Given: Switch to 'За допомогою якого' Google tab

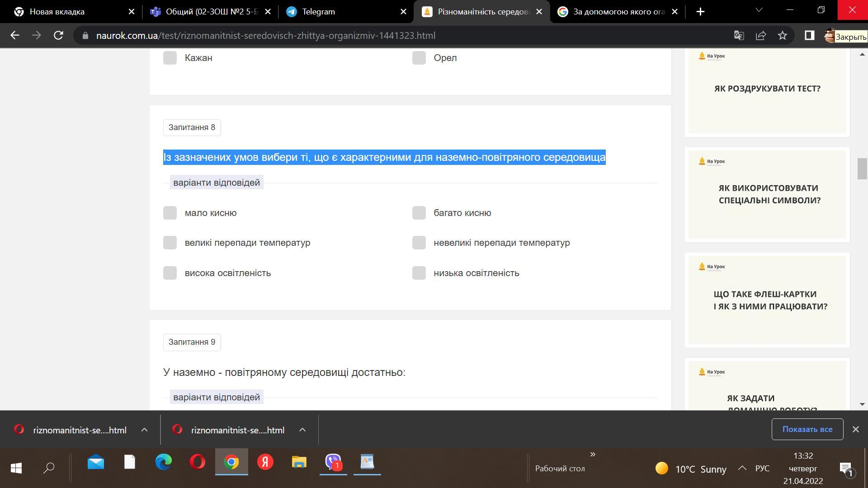Looking at the screenshot, I should pyautogui.click(x=617, y=12).
